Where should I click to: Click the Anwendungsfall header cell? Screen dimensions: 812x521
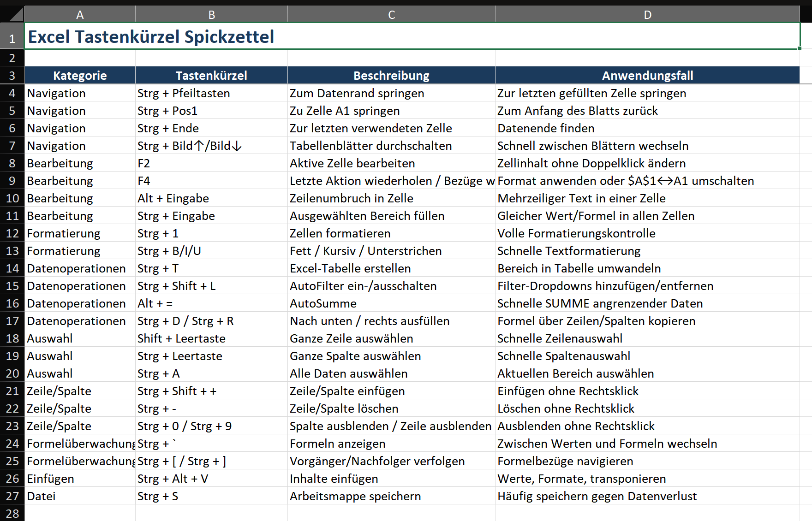point(647,75)
